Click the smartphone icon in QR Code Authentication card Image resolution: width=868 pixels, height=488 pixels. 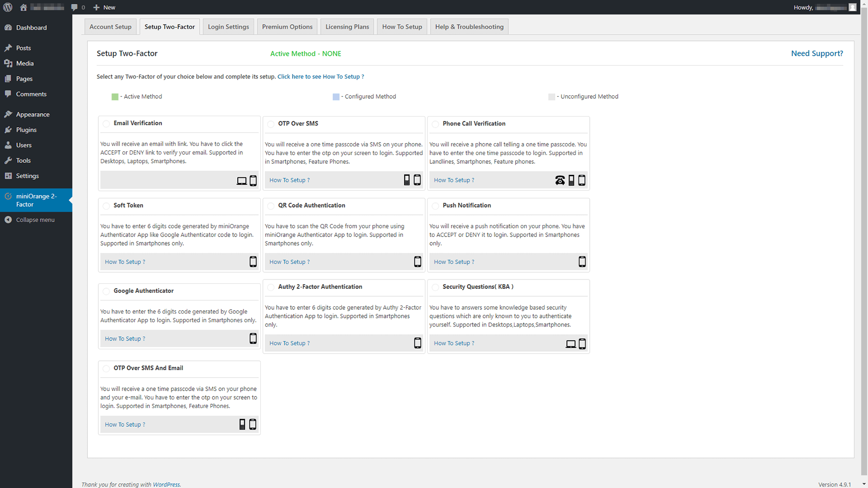tap(418, 262)
